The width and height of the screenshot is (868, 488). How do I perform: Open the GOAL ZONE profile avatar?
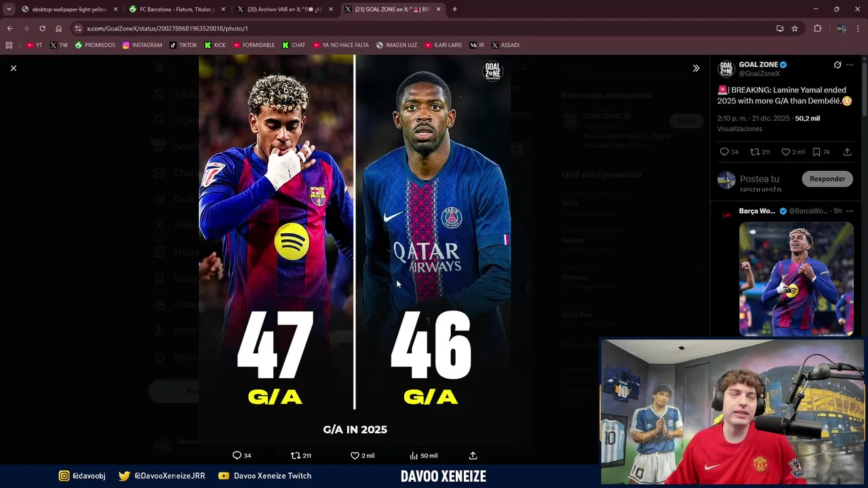726,68
